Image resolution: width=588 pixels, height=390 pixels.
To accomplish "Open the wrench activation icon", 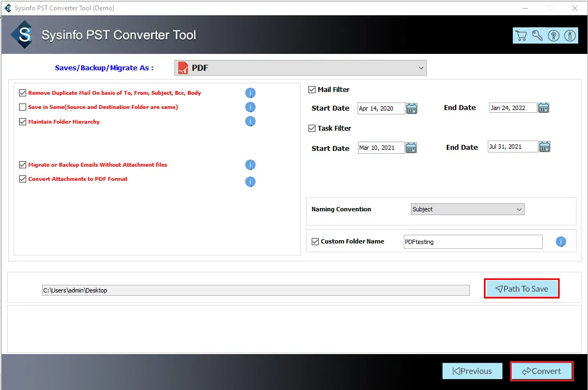I will click(537, 36).
